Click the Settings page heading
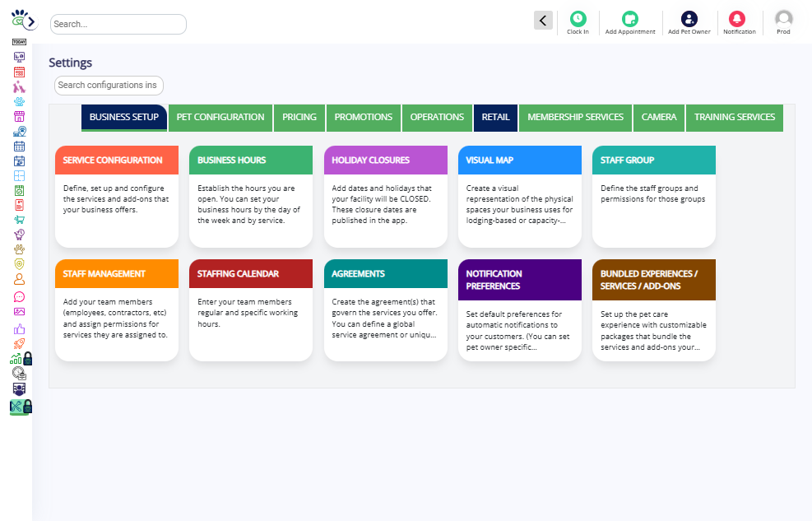This screenshot has width=812, height=521. pos(71,63)
